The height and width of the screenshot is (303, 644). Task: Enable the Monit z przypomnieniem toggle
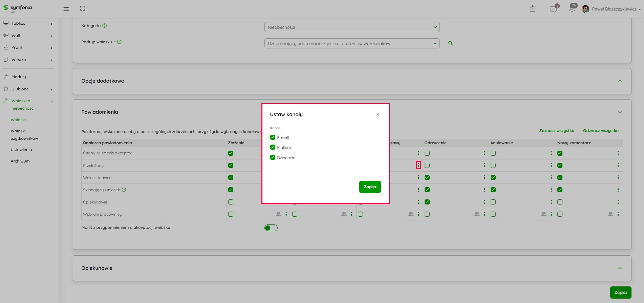[x=271, y=228]
